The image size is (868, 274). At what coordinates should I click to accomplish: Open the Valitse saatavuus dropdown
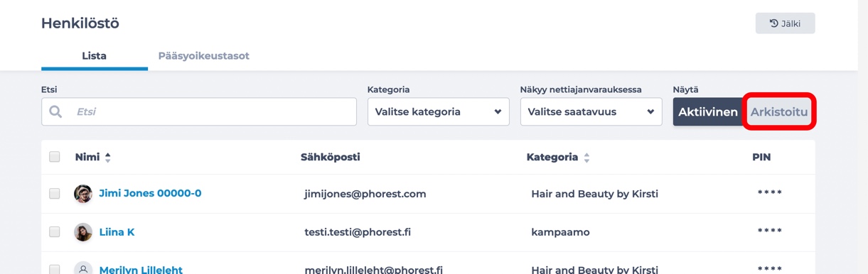[x=591, y=111]
